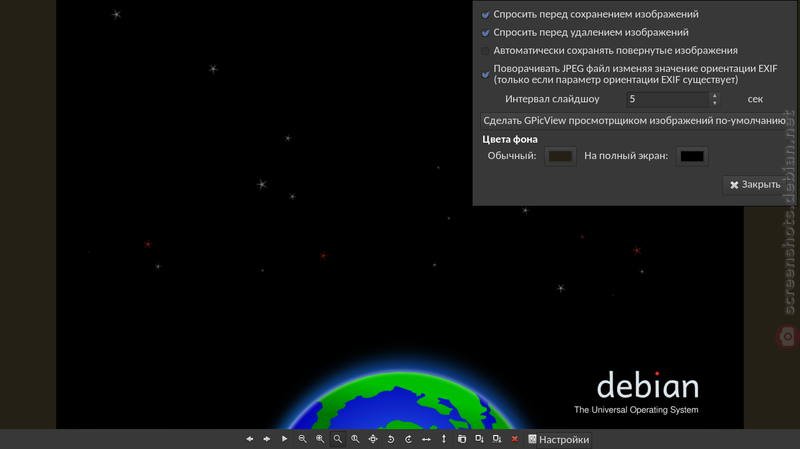The image size is (800, 449).
Task: Click the zoom out magnifier icon
Action: tap(303, 439)
